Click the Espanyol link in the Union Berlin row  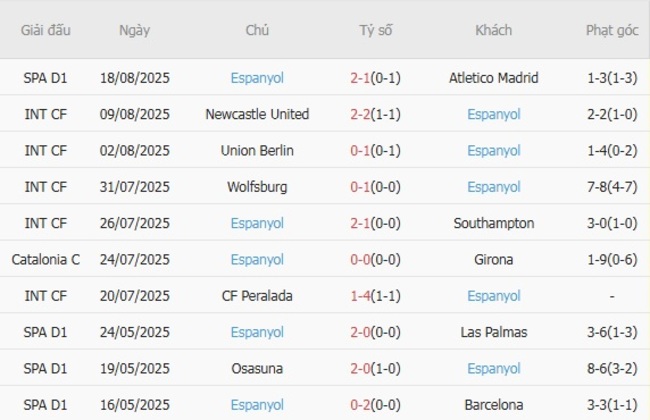[494, 151]
